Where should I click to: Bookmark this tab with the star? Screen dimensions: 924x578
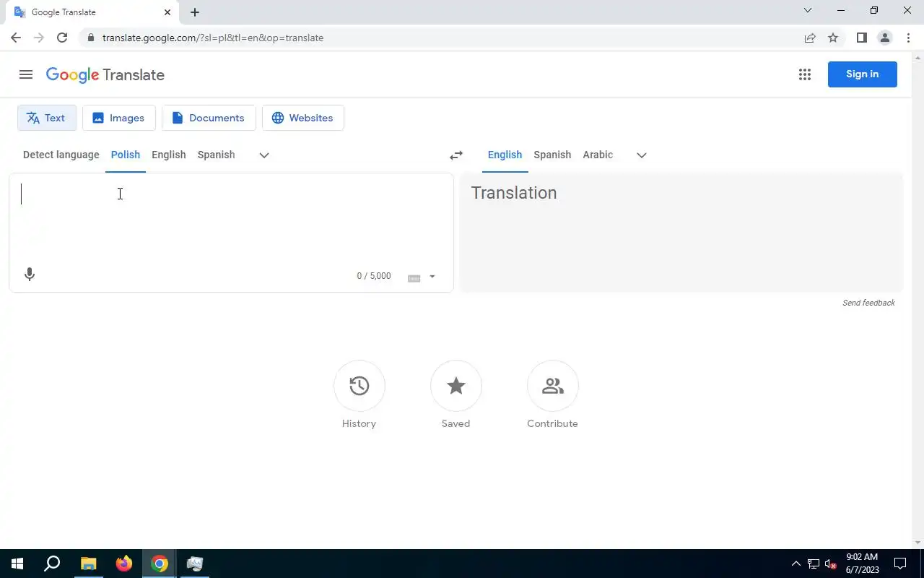pos(833,38)
